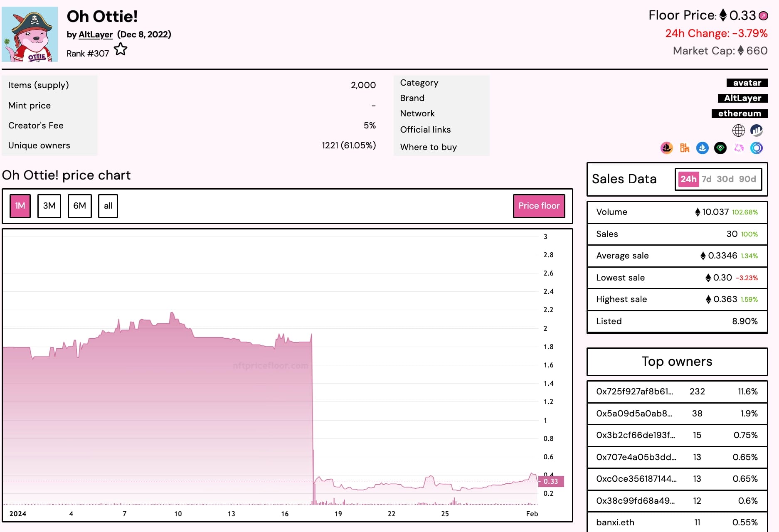The image size is (779, 532).
Task: Open the Blur marketplace icon
Action: (684, 148)
